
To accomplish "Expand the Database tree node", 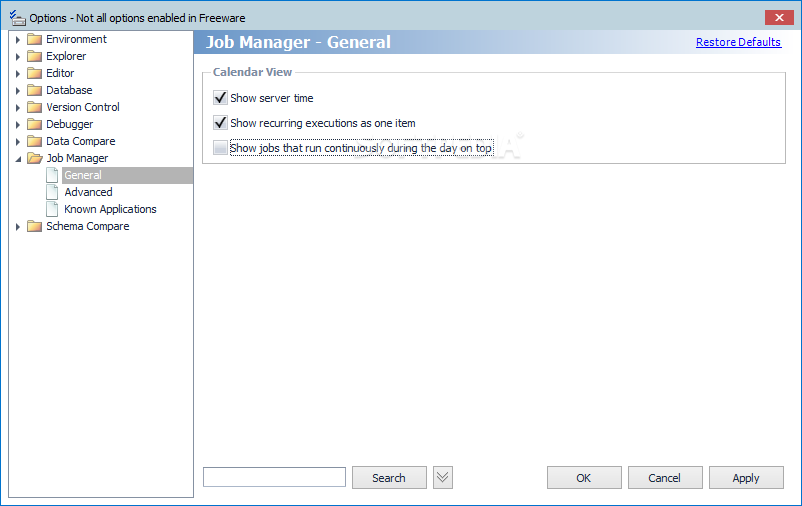I will coord(18,91).
